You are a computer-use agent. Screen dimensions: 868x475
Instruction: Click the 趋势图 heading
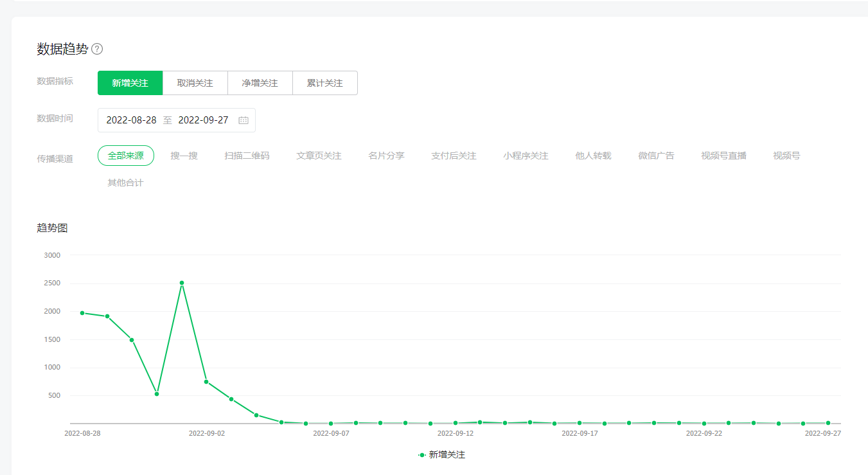coord(52,228)
